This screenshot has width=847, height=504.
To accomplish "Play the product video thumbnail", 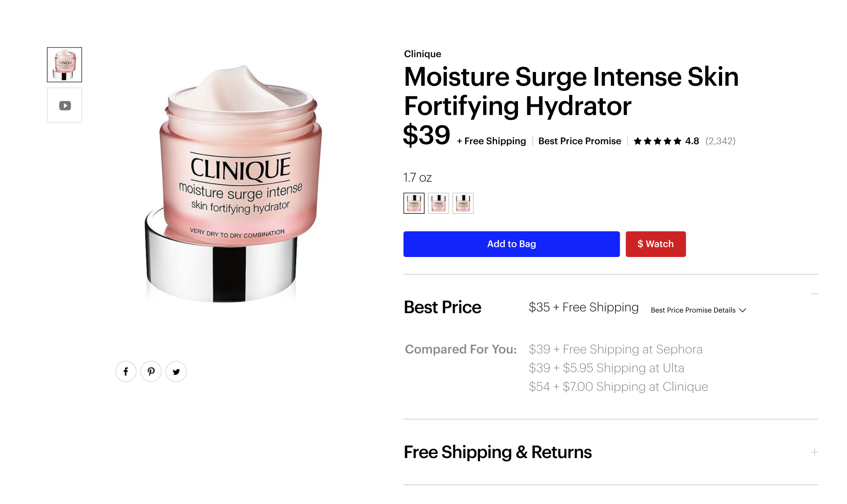I will [x=64, y=105].
